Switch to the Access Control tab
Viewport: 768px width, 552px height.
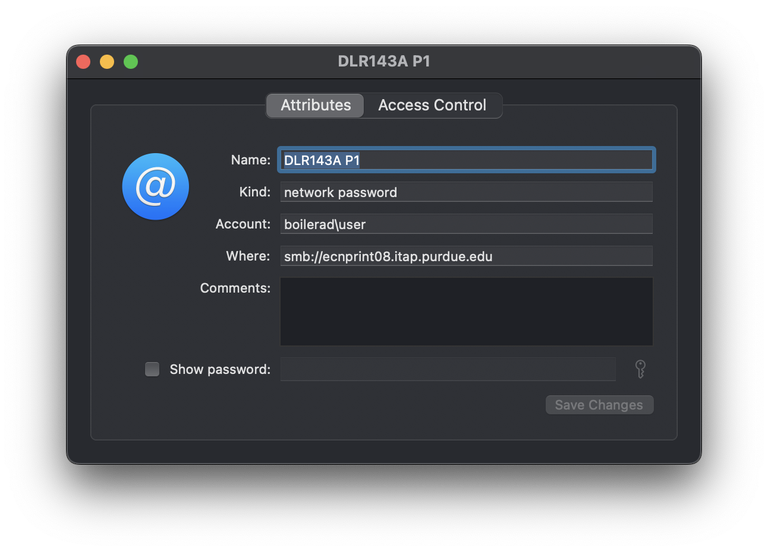pos(432,105)
